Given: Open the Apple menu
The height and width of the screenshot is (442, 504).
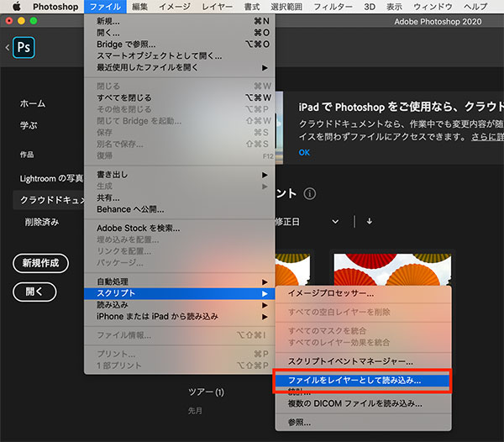Looking at the screenshot, I should click(x=17, y=7).
